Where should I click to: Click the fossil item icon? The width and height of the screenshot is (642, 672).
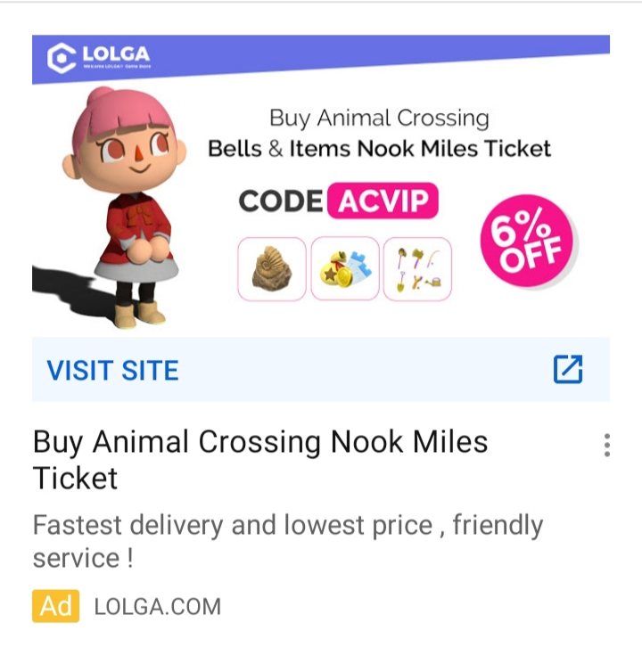point(271,269)
